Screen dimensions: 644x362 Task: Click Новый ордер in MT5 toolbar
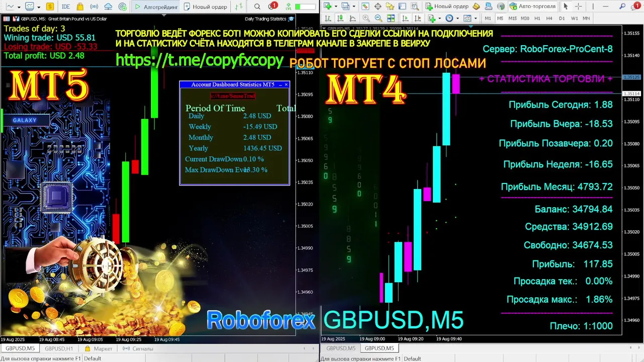pyautogui.click(x=205, y=7)
